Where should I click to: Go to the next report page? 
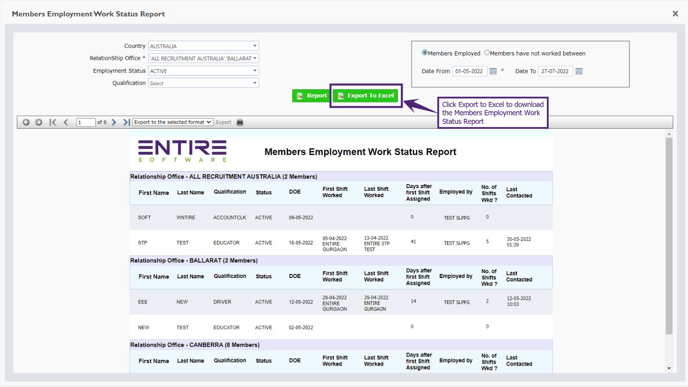(x=114, y=122)
